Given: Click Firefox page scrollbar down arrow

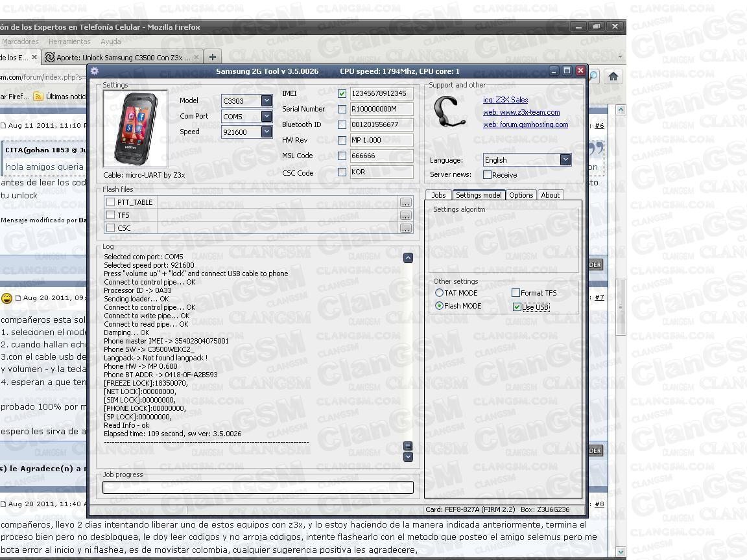Looking at the screenshot, I should point(621,552).
